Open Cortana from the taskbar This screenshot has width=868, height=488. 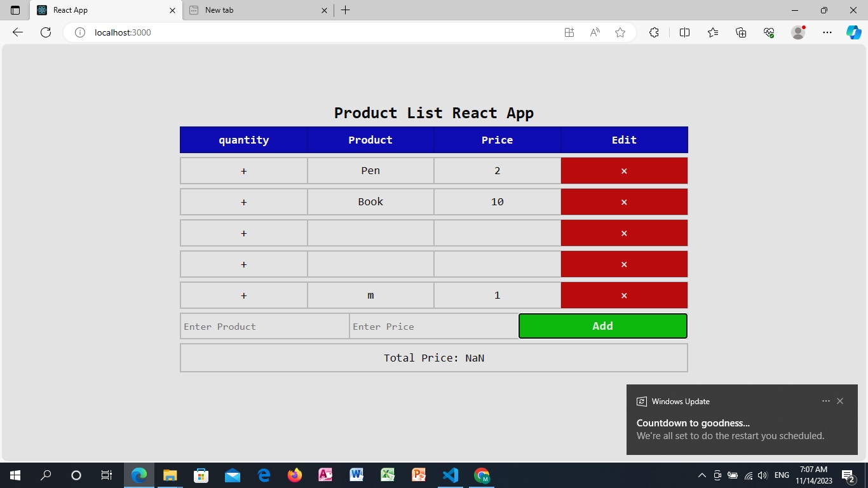point(76,475)
